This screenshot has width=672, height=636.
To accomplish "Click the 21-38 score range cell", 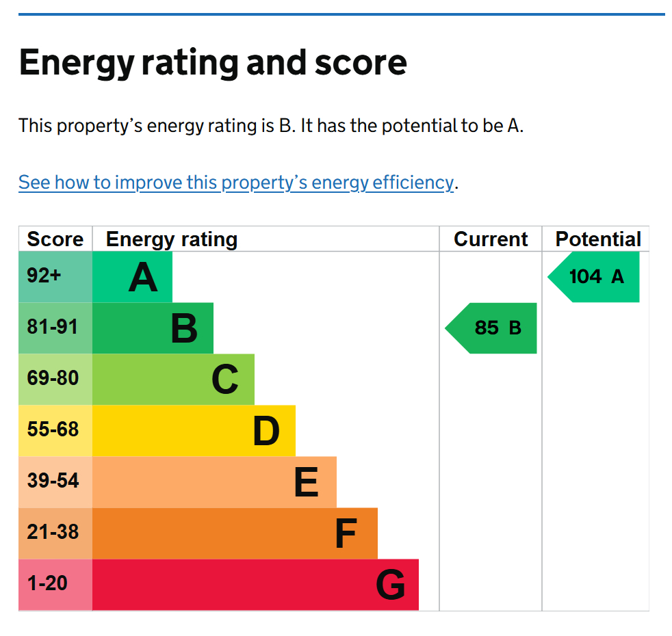I will pyautogui.click(x=55, y=533).
